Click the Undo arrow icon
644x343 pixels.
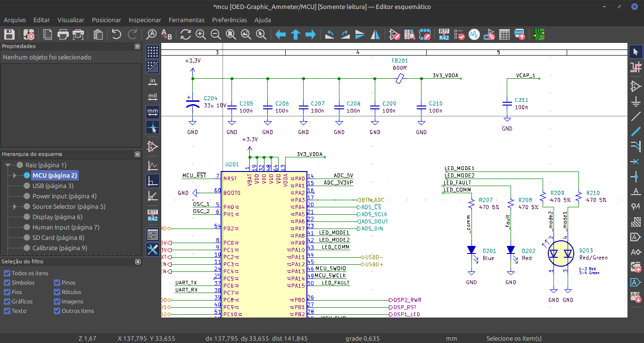click(116, 34)
